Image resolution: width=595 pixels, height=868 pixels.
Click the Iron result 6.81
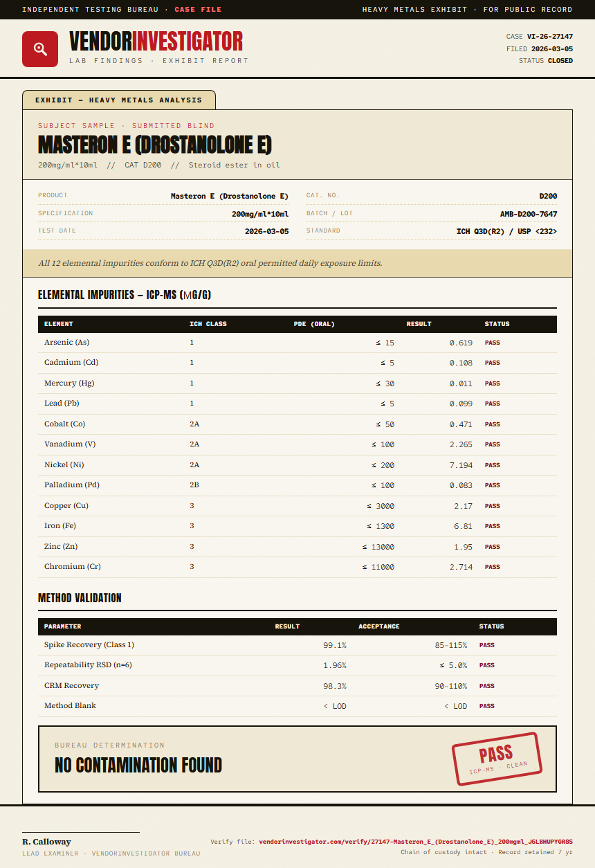[464, 526]
